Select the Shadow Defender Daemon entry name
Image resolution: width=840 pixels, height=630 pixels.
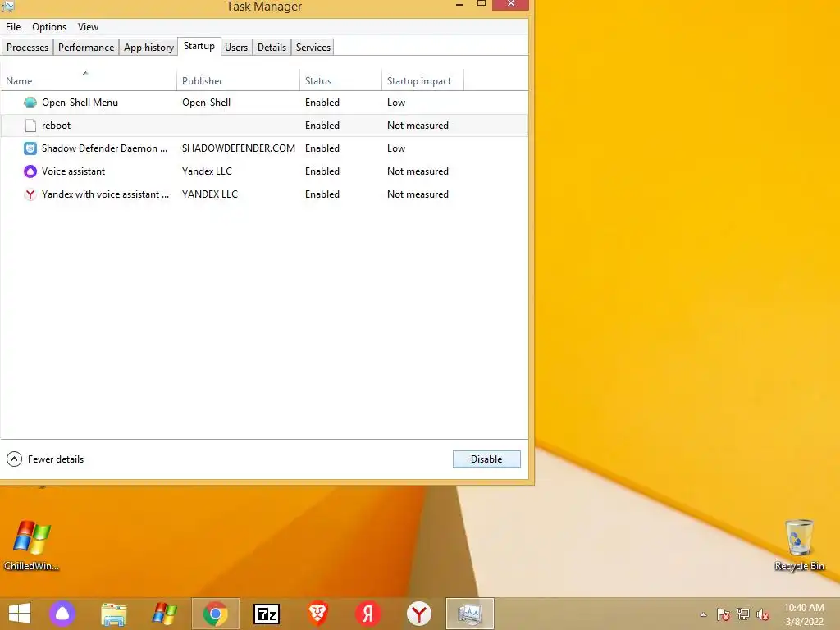[104, 148]
